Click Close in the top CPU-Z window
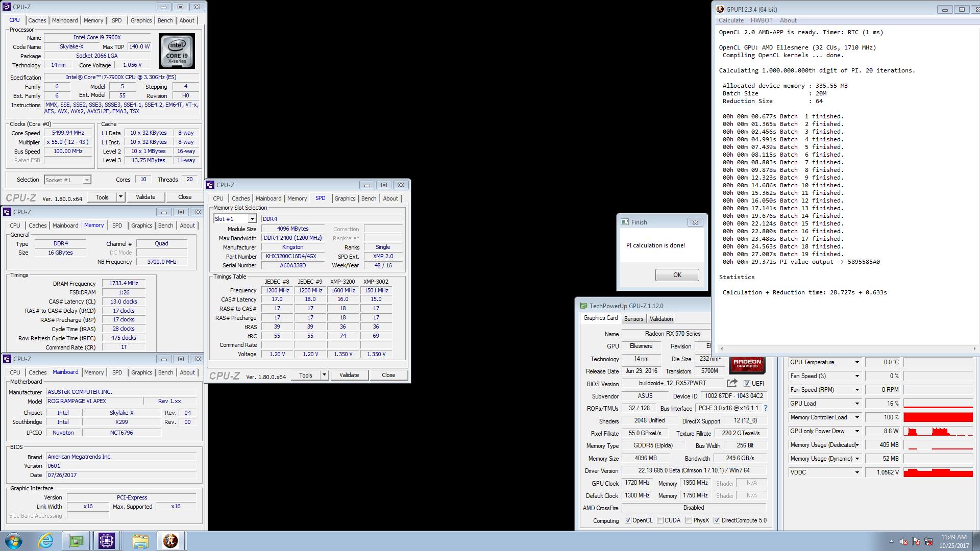Image resolution: width=980 pixels, height=551 pixels. coord(185,197)
